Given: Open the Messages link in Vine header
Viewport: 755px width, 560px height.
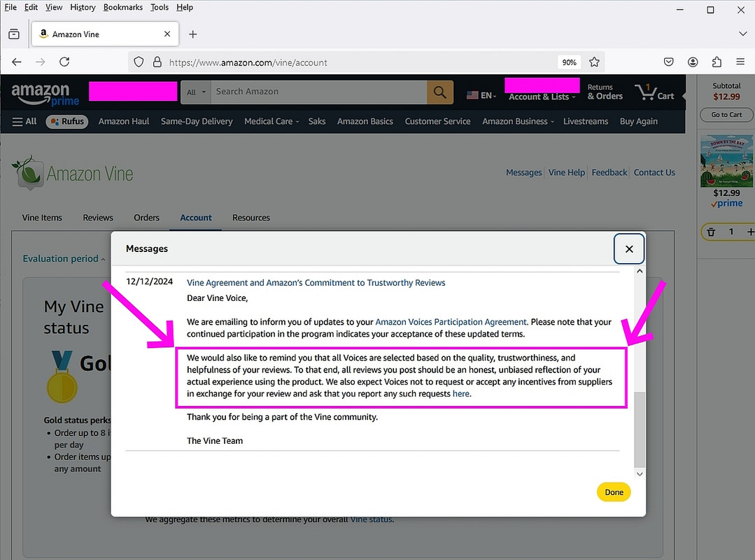Looking at the screenshot, I should [x=523, y=172].
